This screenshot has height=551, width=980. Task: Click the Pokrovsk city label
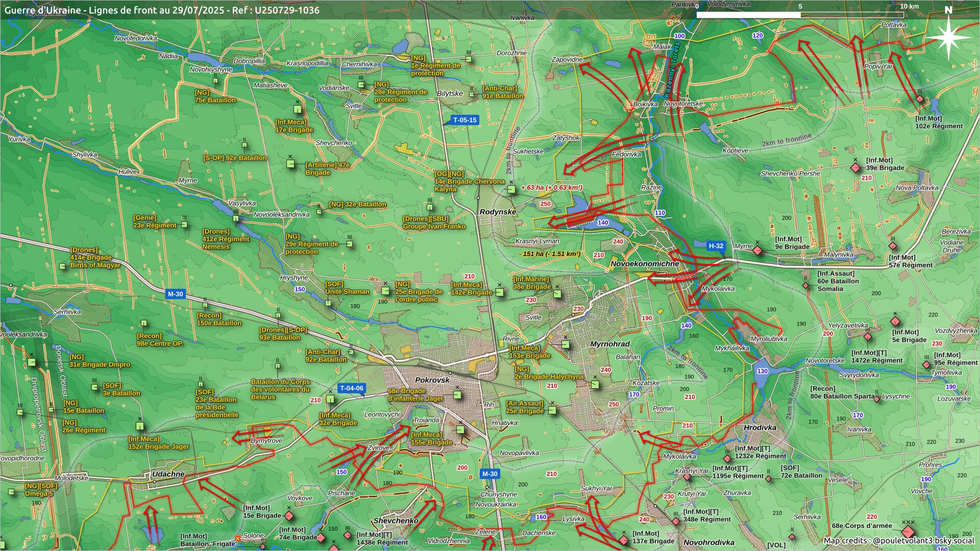[x=432, y=380]
